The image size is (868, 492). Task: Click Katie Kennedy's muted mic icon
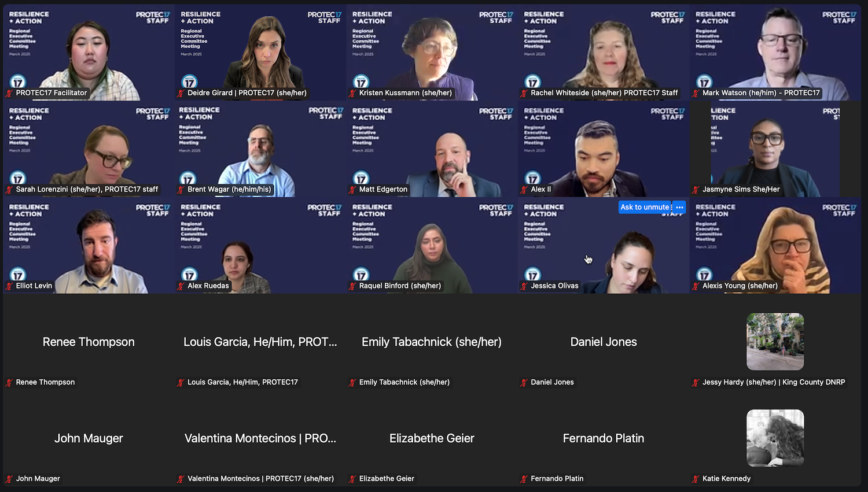(x=696, y=479)
